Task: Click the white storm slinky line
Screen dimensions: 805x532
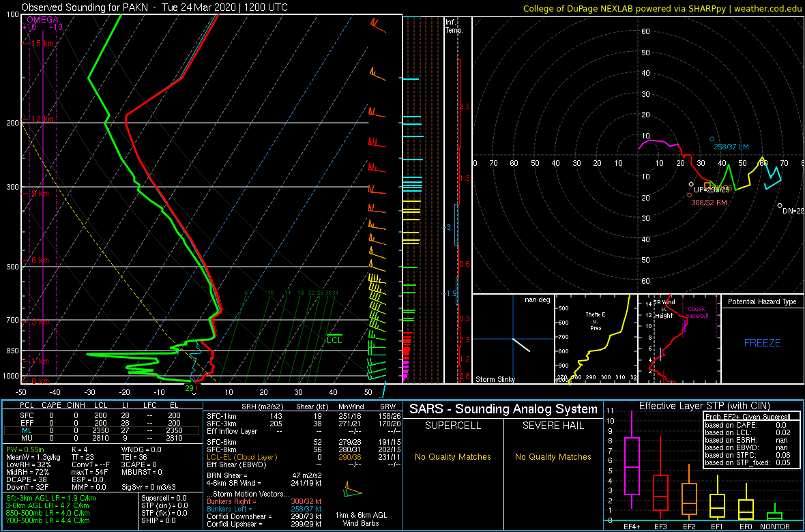Action: 521,344
